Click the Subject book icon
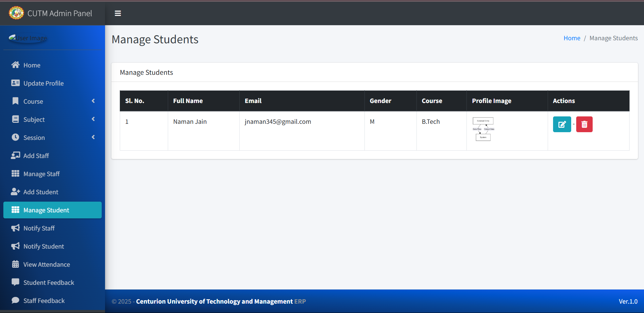Viewport: 644px width, 313px height. pyautogui.click(x=15, y=119)
